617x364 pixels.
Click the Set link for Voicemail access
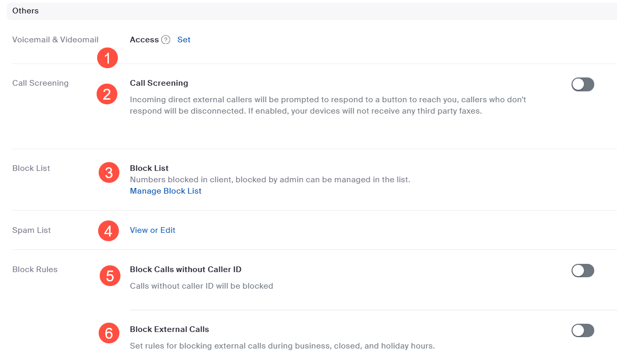(x=183, y=39)
